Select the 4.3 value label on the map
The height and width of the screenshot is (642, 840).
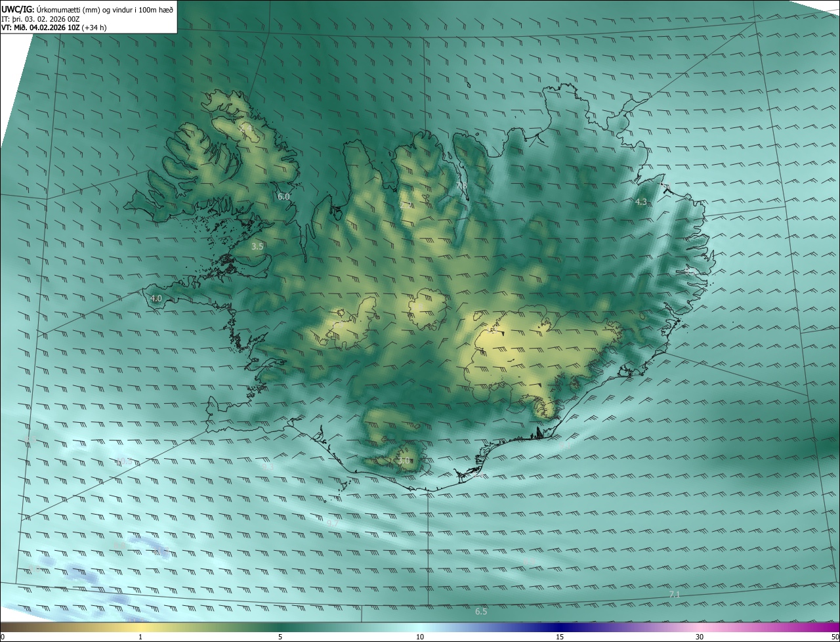point(641,202)
